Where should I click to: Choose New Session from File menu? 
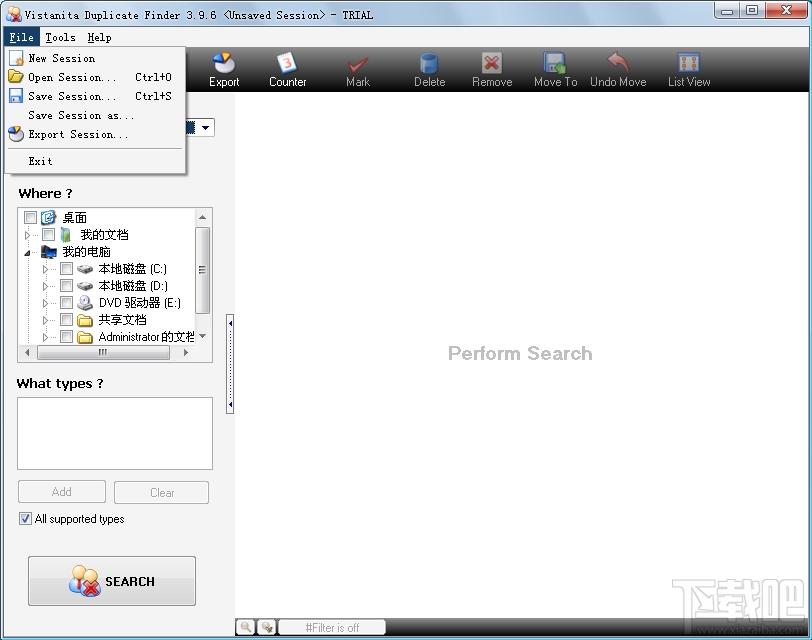pyautogui.click(x=95, y=58)
